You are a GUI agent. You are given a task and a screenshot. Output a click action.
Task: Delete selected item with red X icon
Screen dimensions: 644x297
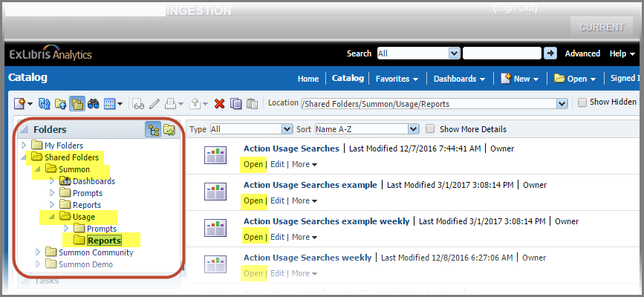219,104
